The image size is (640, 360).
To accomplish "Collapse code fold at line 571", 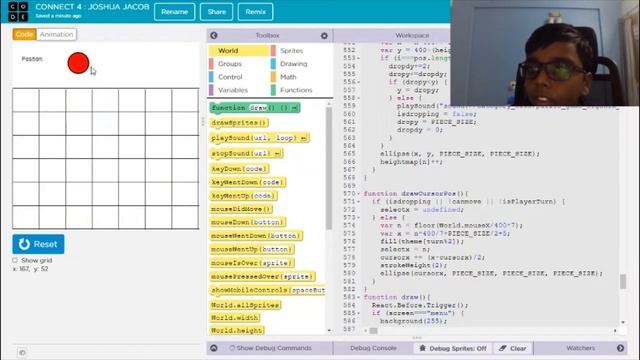I will click(x=358, y=202).
